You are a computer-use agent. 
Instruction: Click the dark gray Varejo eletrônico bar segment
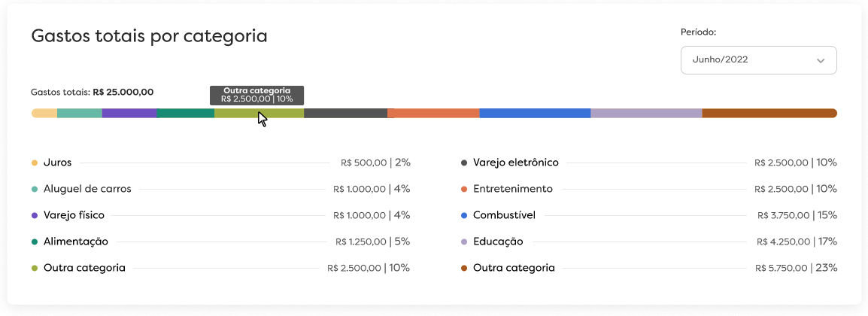[x=345, y=114]
